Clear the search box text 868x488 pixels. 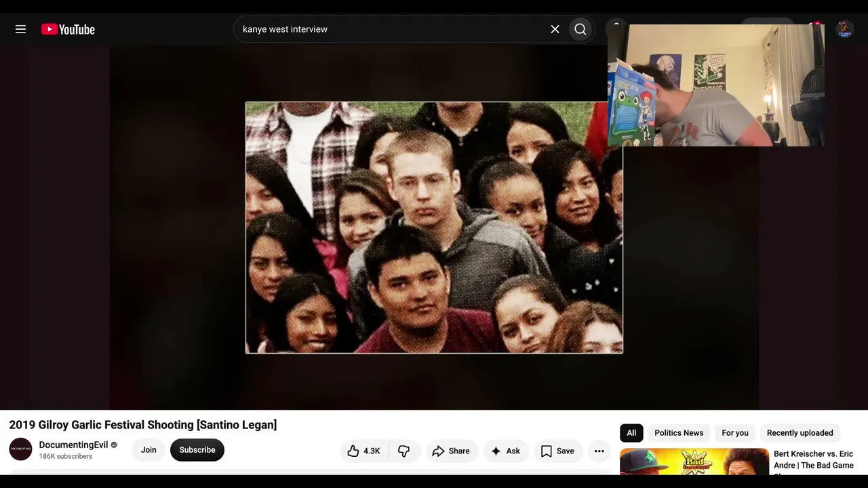pos(555,29)
